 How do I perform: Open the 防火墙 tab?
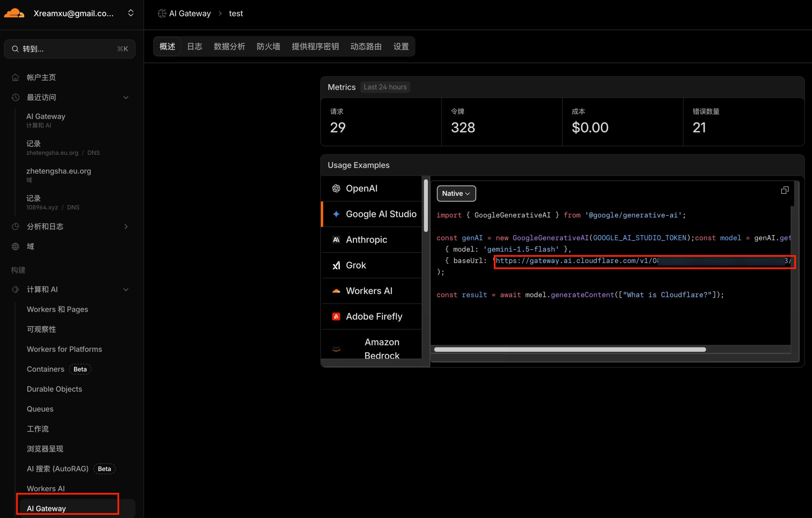(268, 46)
